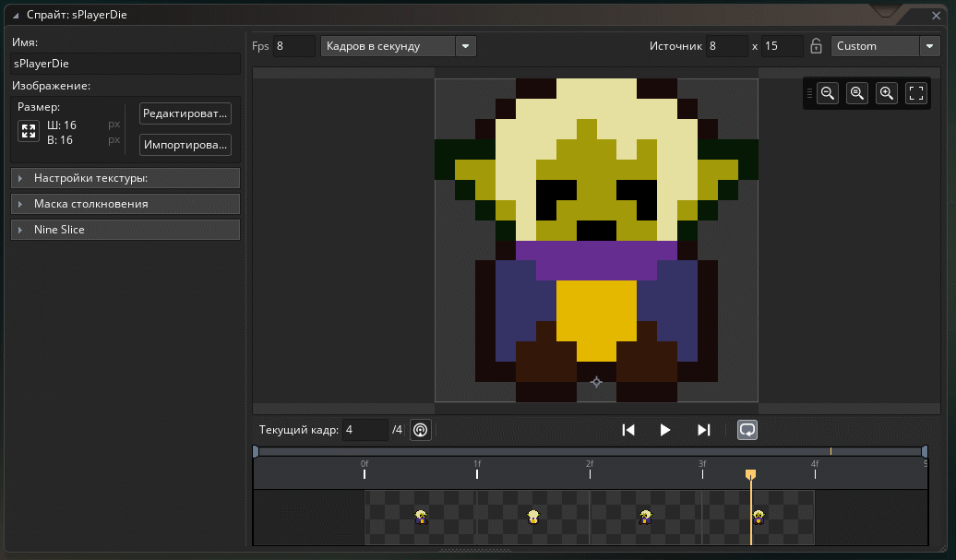Screen dimensions: 956x560
Task: Click the zoom reset magnifier icon
Action: tap(857, 93)
